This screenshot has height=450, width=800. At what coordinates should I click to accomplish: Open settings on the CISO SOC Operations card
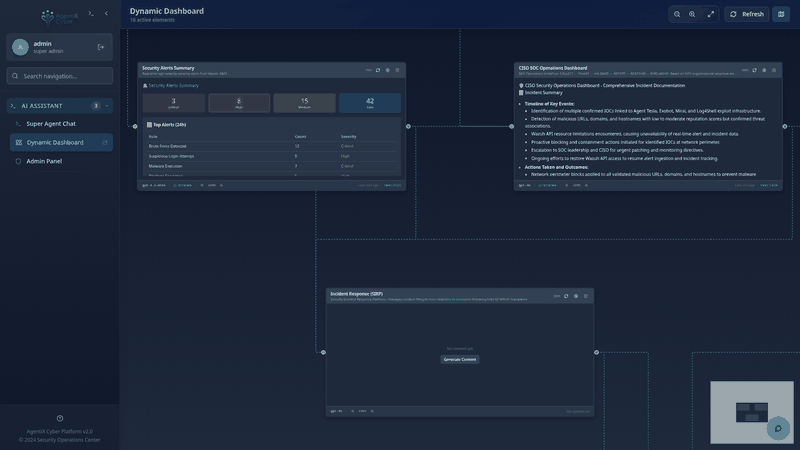pos(764,70)
